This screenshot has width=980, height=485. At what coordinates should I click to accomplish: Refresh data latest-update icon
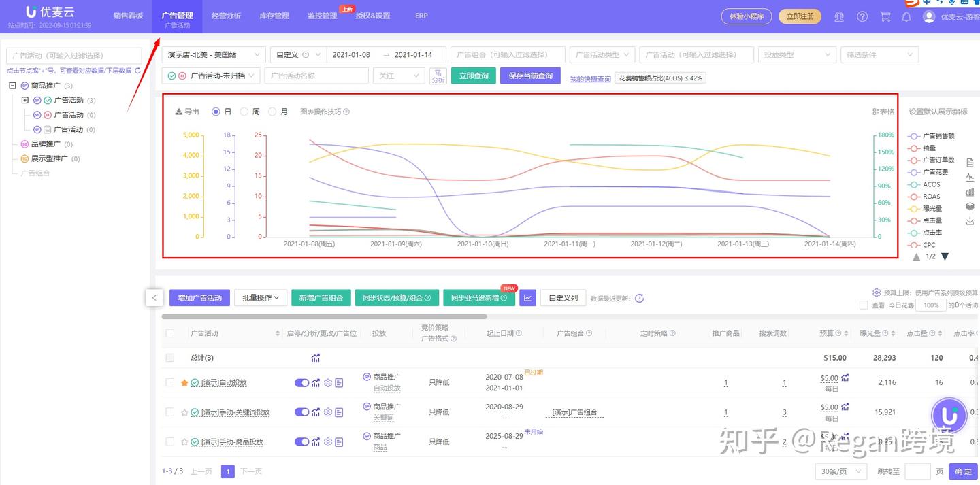pyautogui.click(x=639, y=298)
